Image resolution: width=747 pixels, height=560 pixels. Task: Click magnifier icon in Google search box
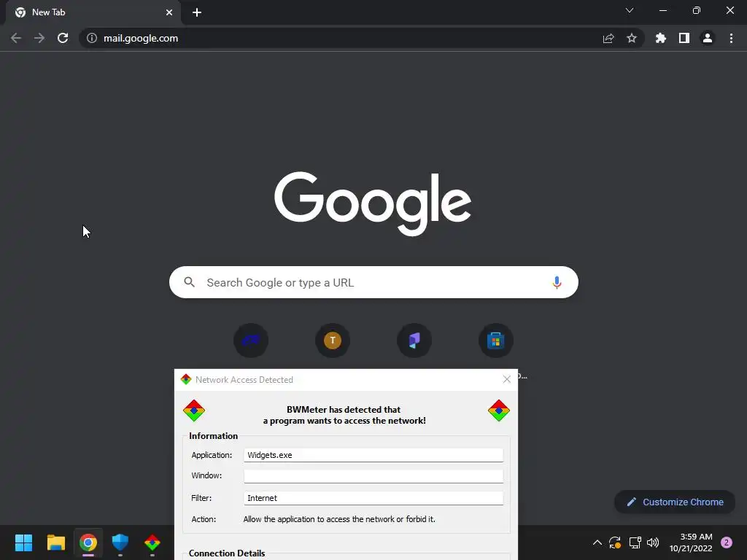coord(189,282)
